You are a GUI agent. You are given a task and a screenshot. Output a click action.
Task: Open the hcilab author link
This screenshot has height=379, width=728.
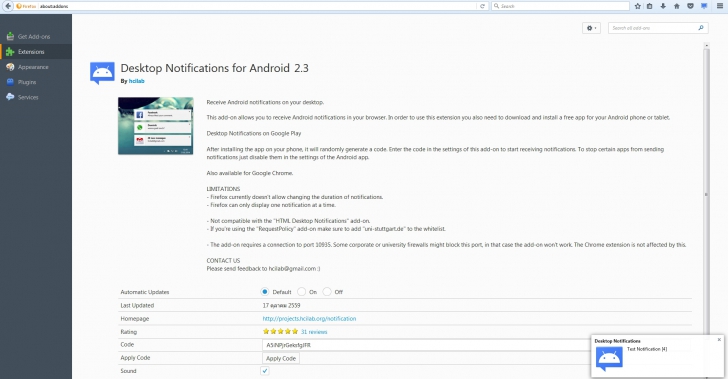(x=136, y=81)
